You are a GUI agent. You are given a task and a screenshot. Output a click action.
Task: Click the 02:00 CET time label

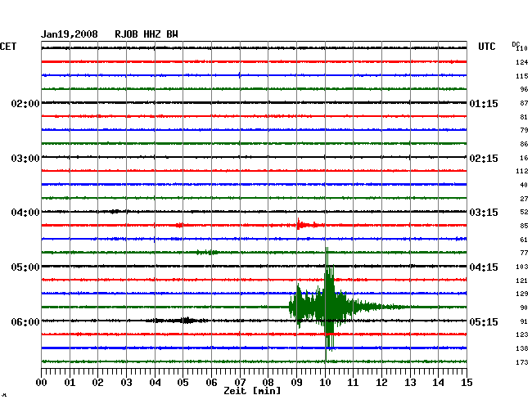tap(25, 103)
